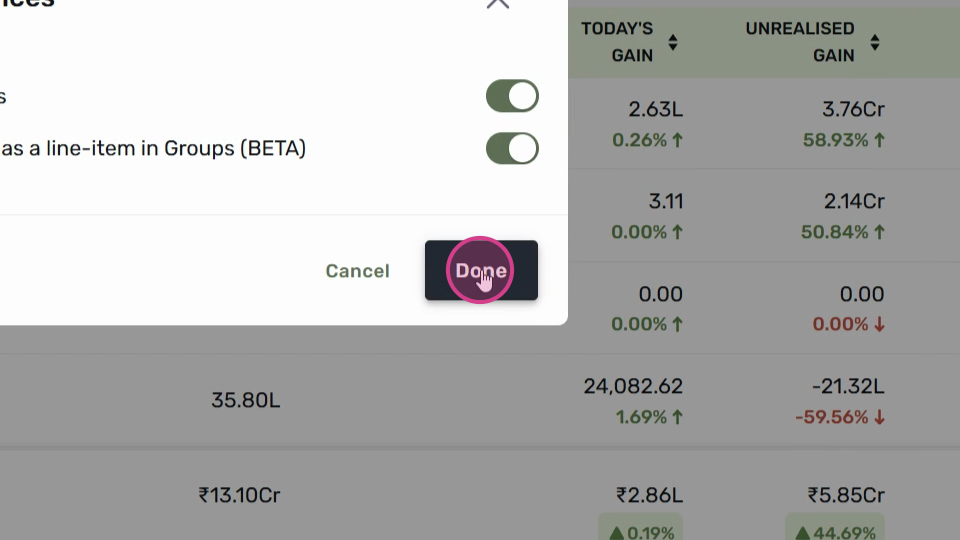Click the green arrow beside 0.26%
Image resolution: width=960 pixels, height=540 pixels.
677,140
